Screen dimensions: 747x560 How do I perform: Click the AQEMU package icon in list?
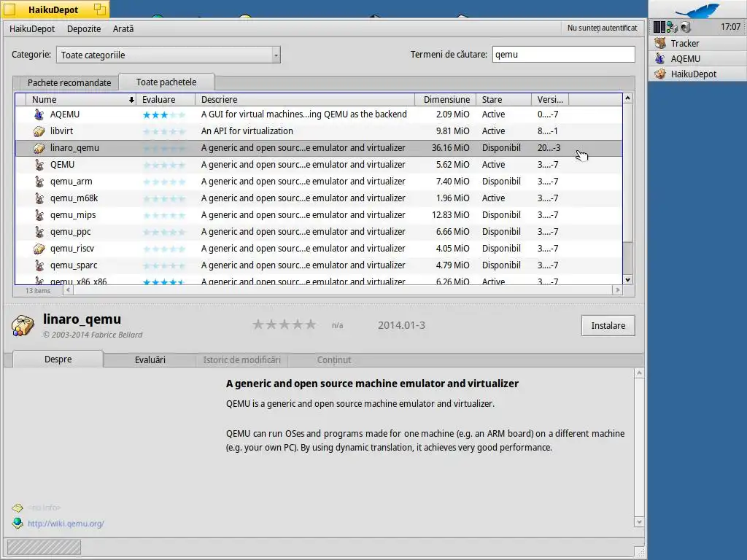click(x=39, y=114)
